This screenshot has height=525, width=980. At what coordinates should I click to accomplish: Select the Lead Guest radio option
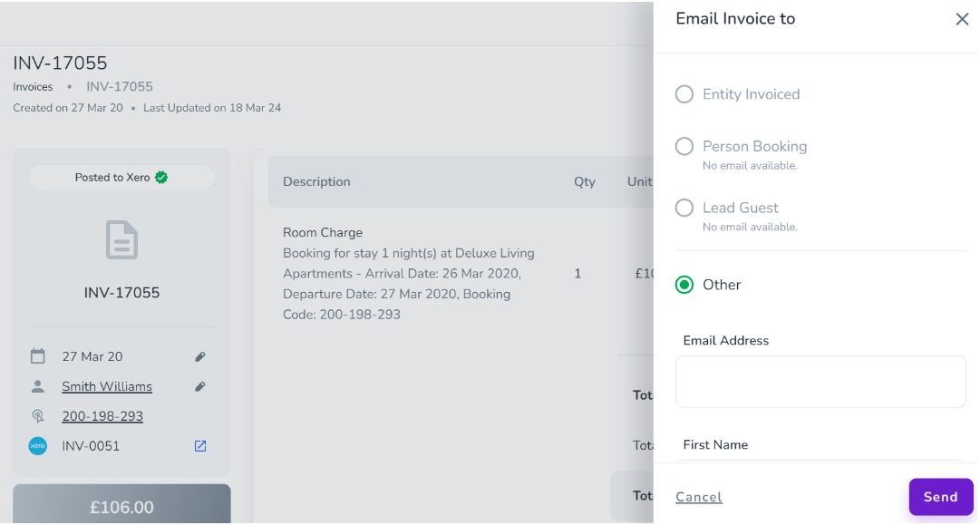pyautogui.click(x=684, y=209)
